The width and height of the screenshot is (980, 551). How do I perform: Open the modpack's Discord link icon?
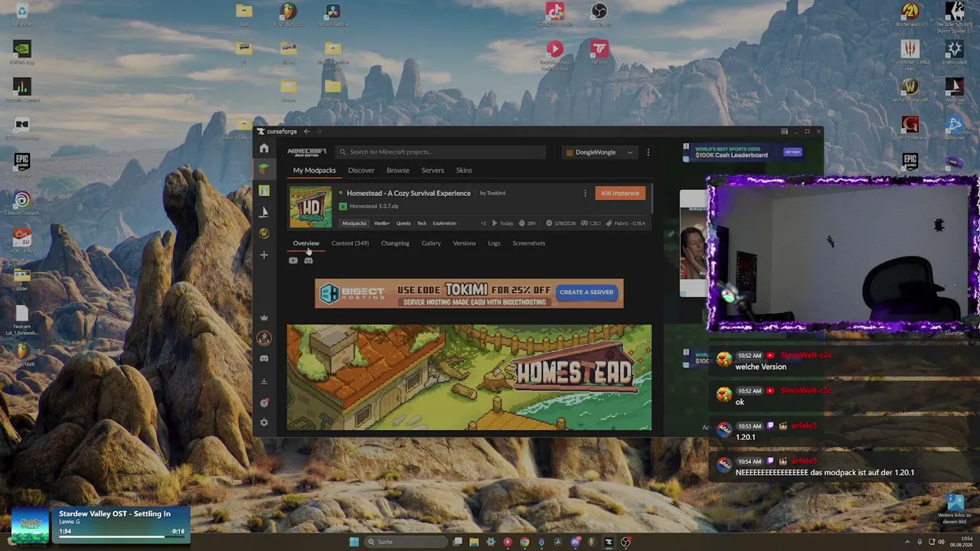tap(309, 261)
